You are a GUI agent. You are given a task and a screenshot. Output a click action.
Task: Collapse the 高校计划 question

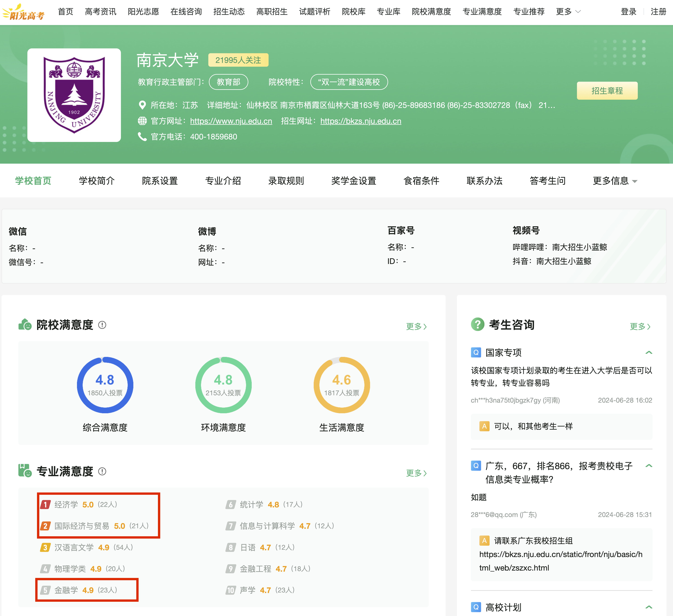(649, 607)
